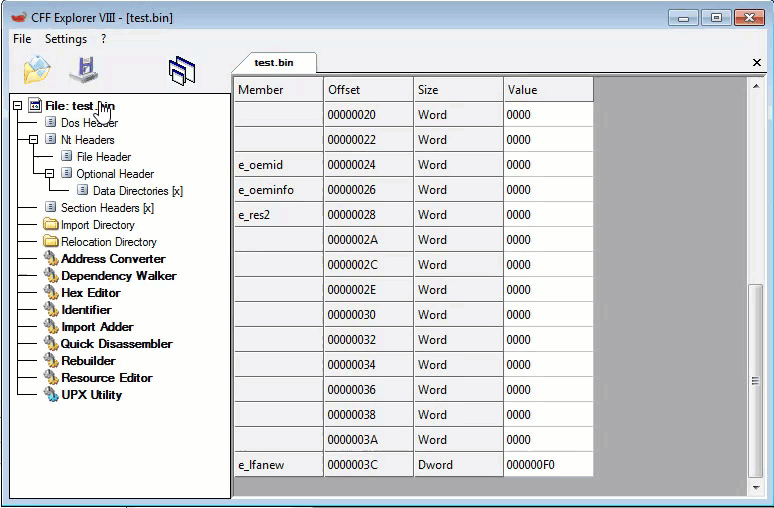Click the UPX Utility gear icon
This screenshot has width=774, height=508.
(x=51, y=394)
